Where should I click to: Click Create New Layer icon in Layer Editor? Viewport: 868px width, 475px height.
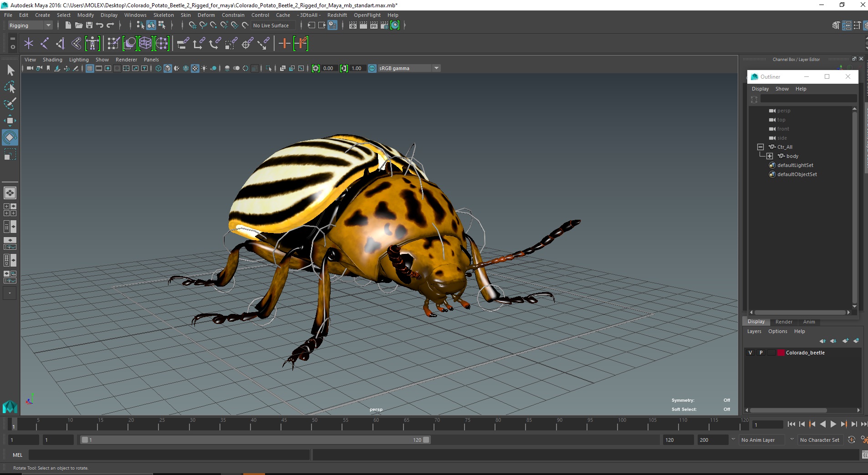(x=846, y=341)
